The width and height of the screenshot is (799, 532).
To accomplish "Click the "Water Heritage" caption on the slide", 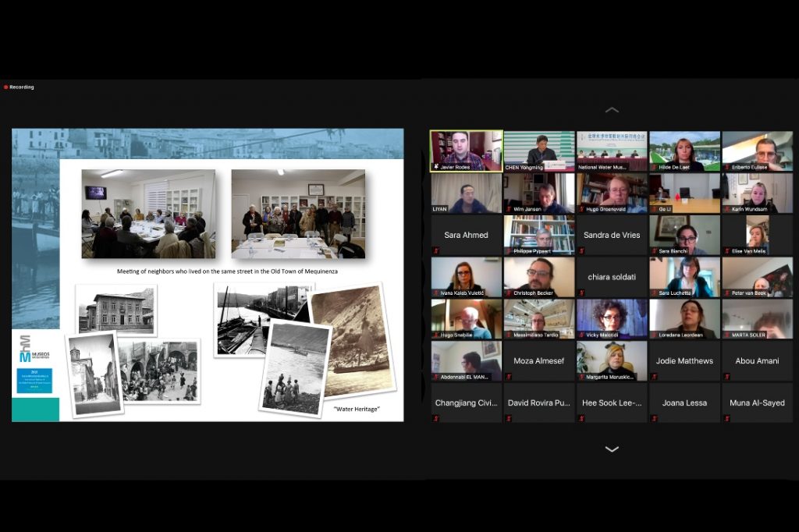I will [357, 409].
